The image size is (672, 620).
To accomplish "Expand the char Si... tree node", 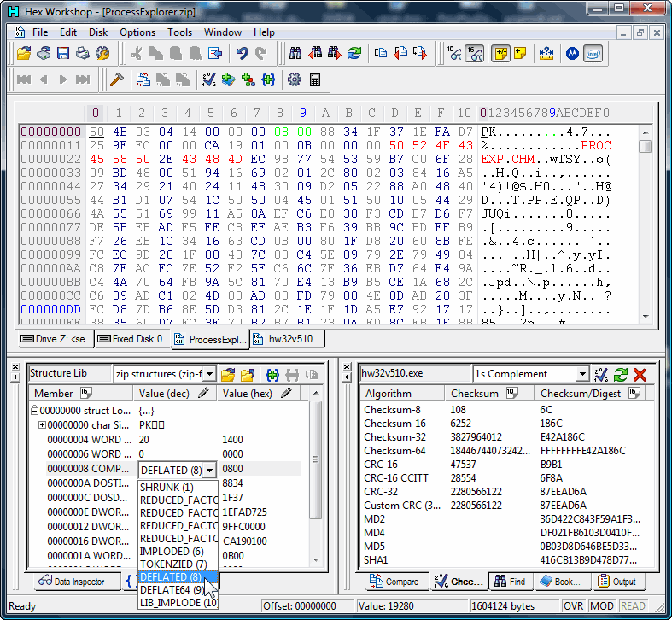I will pyautogui.click(x=42, y=425).
